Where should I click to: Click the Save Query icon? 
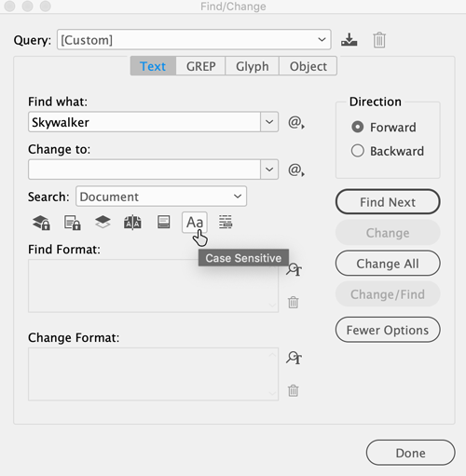point(349,40)
